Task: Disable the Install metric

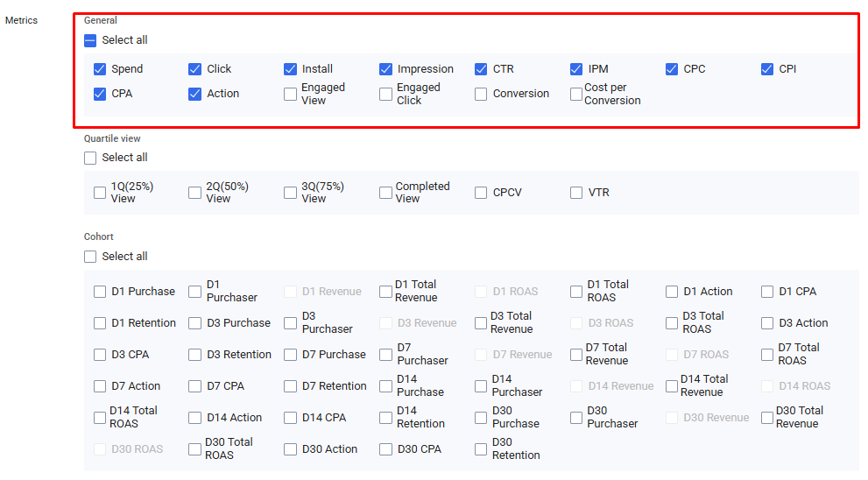Action: [x=290, y=69]
